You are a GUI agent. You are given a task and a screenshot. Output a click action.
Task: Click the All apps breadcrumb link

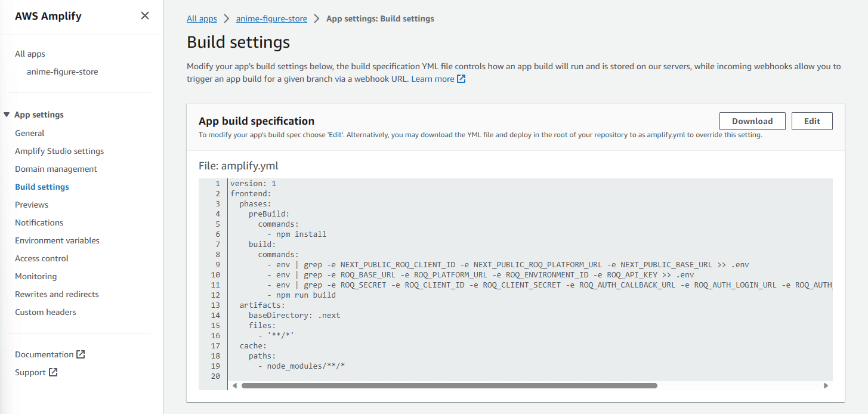(x=202, y=18)
